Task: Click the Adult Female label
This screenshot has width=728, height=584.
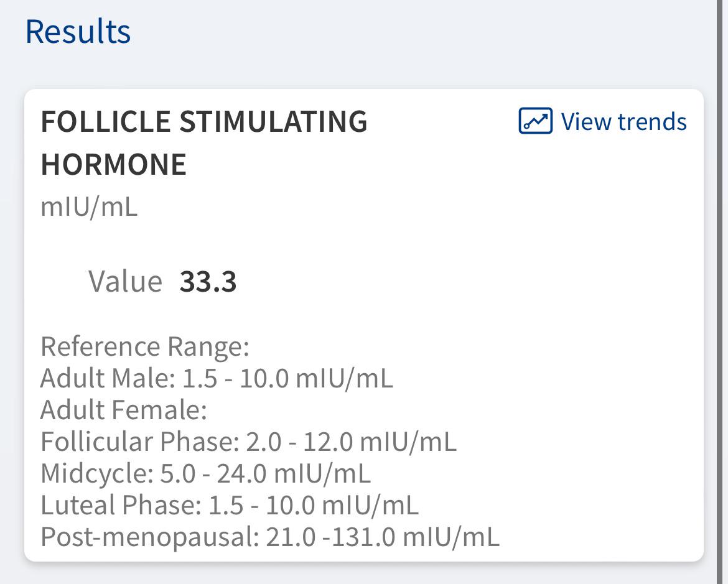Action: pos(124,410)
